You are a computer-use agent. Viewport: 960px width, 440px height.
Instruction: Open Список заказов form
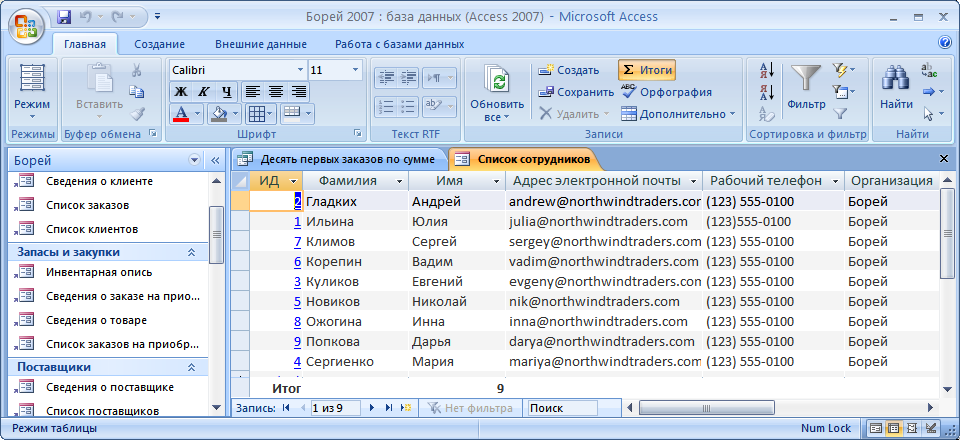(x=88, y=205)
